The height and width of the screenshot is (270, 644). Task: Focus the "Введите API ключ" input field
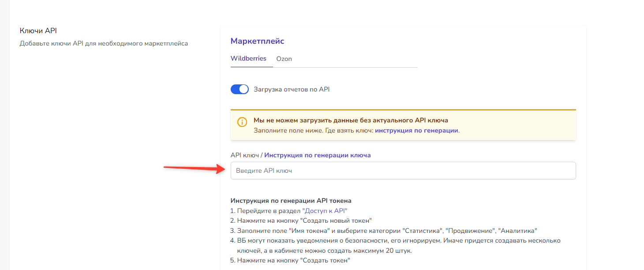403,171
